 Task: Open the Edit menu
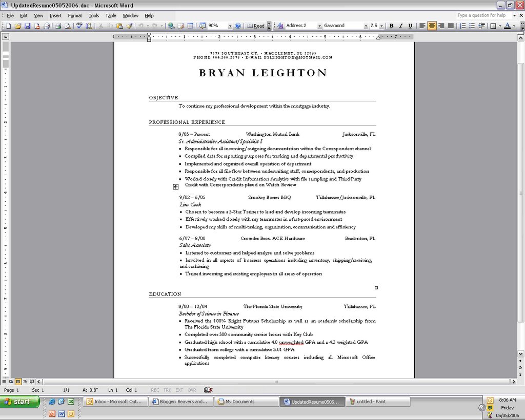(x=24, y=16)
